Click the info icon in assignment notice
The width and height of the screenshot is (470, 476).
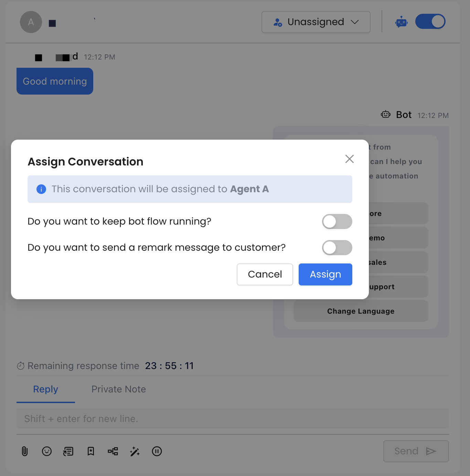tap(41, 189)
